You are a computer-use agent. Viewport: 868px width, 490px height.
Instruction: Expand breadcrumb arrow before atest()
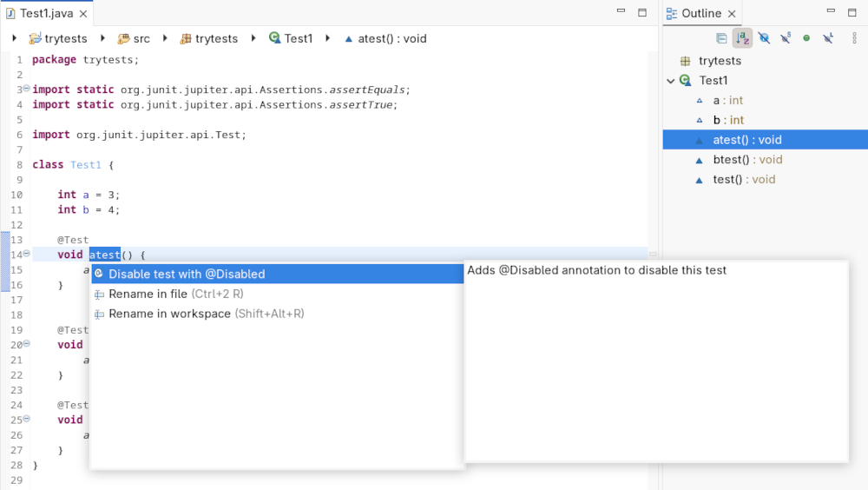tap(328, 38)
